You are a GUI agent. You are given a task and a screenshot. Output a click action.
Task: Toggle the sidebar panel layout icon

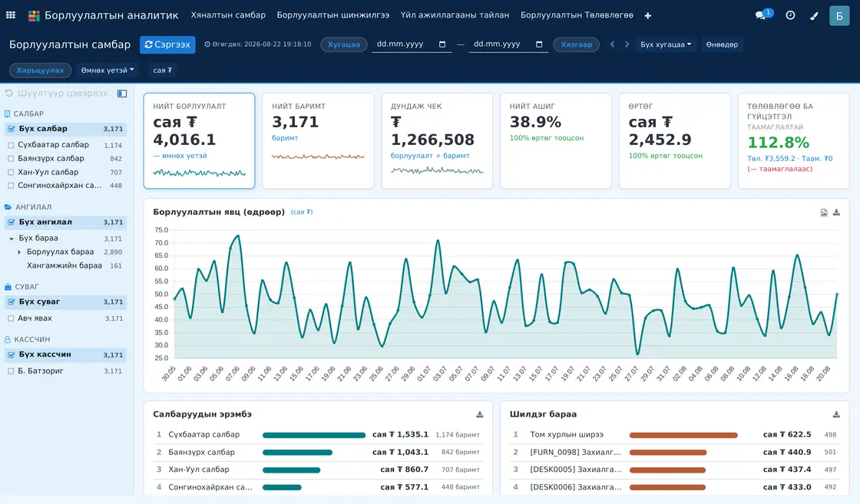pos(122,94)
